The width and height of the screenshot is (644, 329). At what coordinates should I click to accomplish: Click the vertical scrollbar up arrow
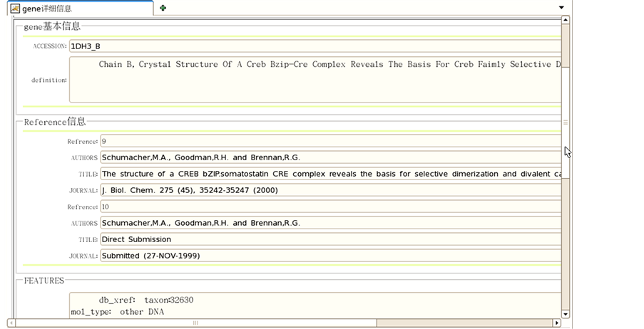click(566, 20)
